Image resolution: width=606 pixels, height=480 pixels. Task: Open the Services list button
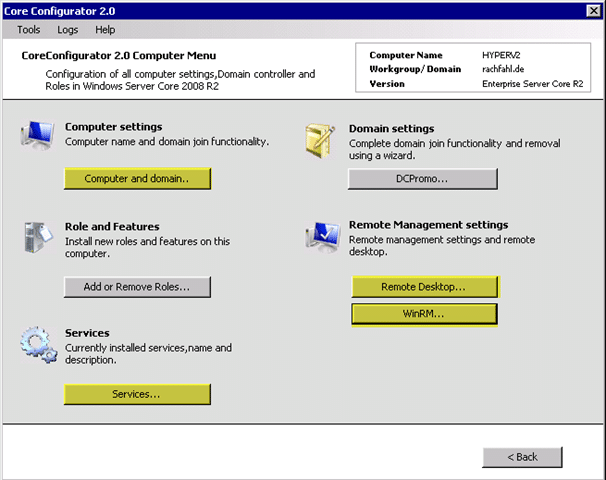click(x=138, y=394)
